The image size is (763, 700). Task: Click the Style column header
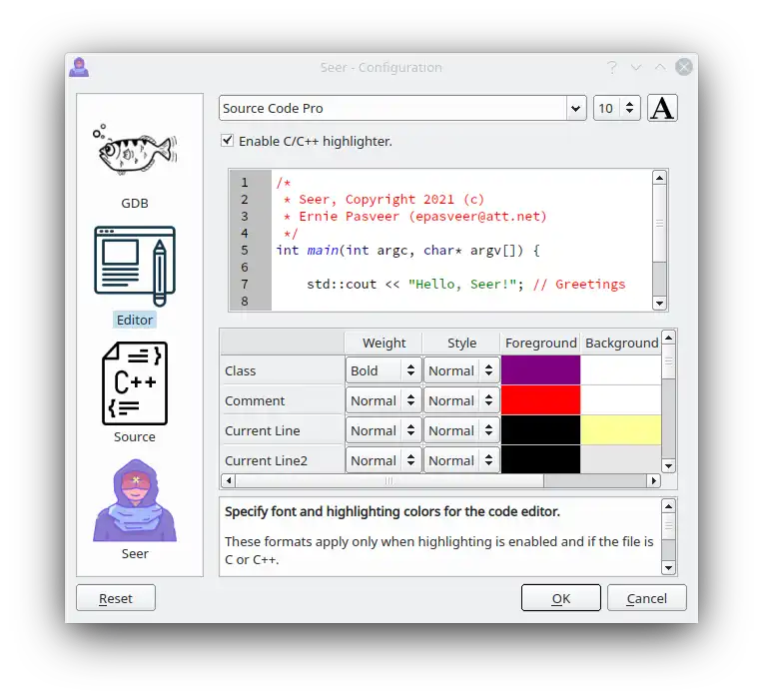pos(461,343)
